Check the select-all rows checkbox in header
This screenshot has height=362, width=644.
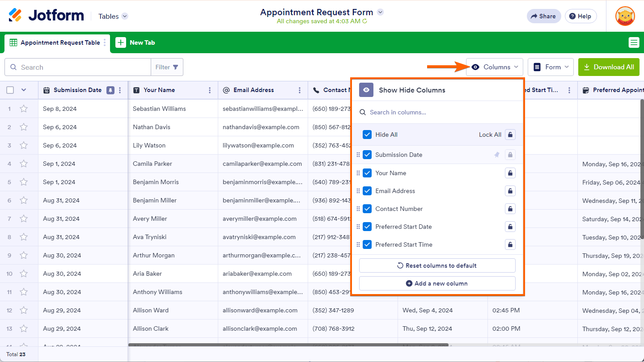pos(10,90)
